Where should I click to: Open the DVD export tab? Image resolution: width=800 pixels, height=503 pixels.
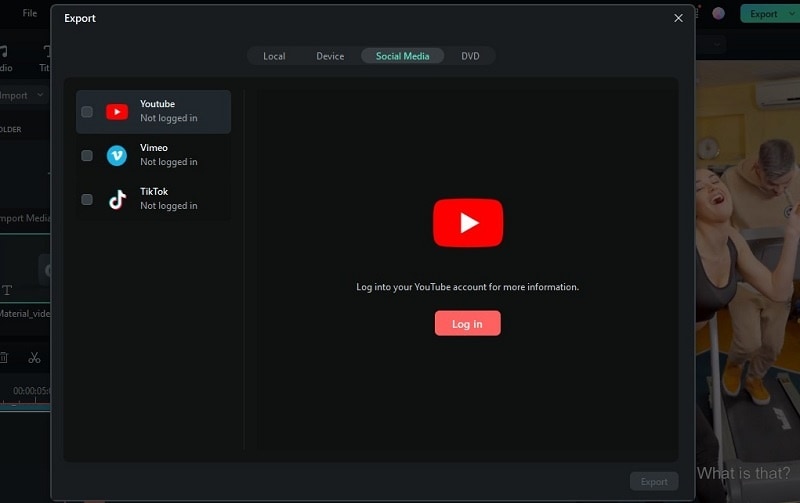tap(470, 56)
